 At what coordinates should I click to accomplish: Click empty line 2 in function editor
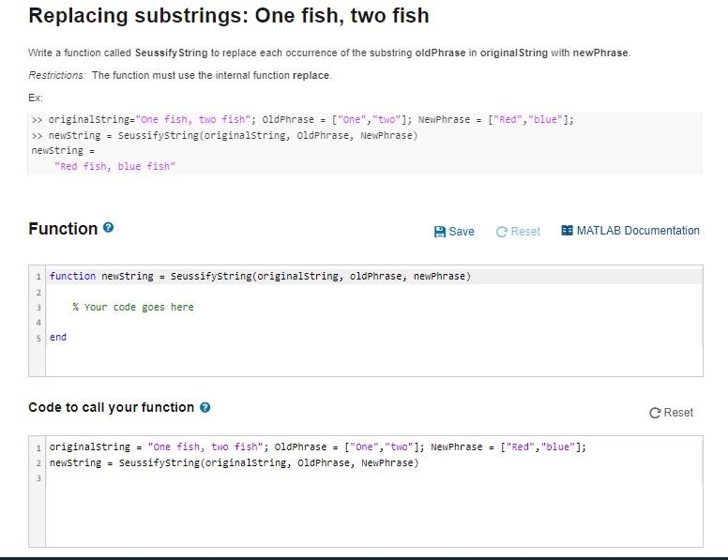pos(374,292)
